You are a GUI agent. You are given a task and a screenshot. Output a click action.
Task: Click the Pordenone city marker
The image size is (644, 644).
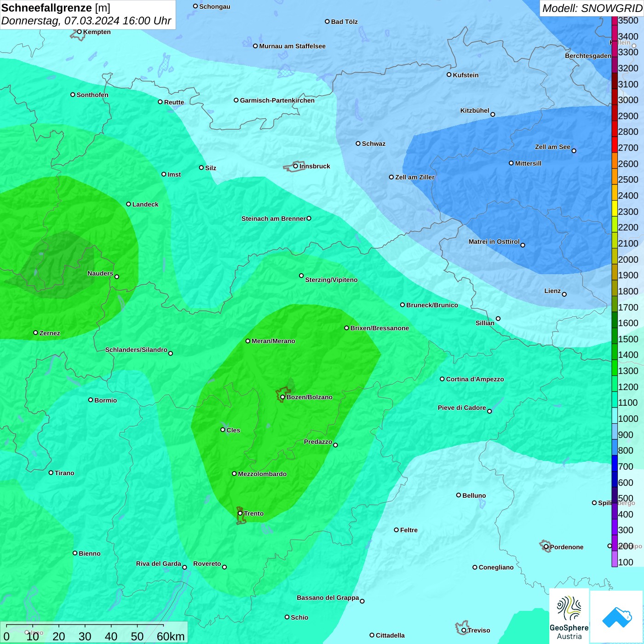pyautogui.click(x=546, y=547)
